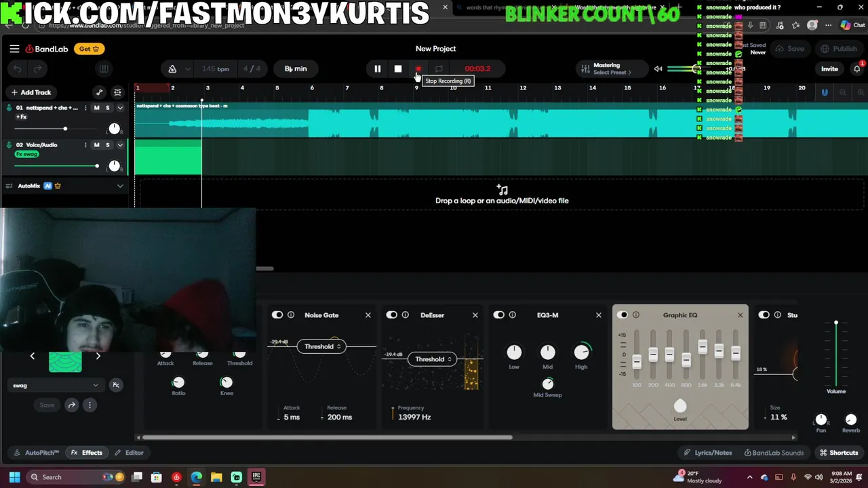The image size is (868, 488).
Task: Open Noise Gate info icon
Action: tap(291, 315)
